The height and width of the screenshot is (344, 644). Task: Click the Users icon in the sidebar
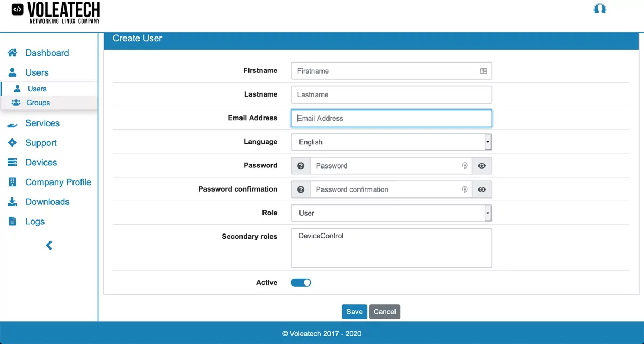11,72
